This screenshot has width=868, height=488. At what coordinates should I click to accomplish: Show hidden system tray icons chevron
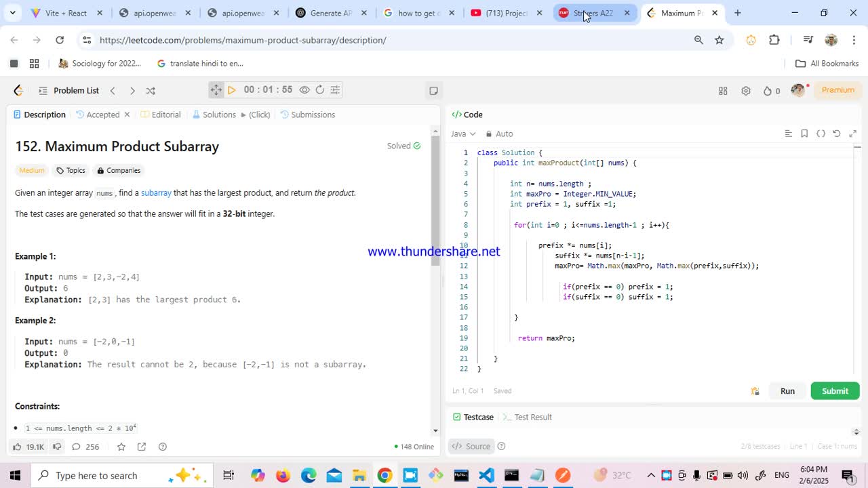(651, 475)
